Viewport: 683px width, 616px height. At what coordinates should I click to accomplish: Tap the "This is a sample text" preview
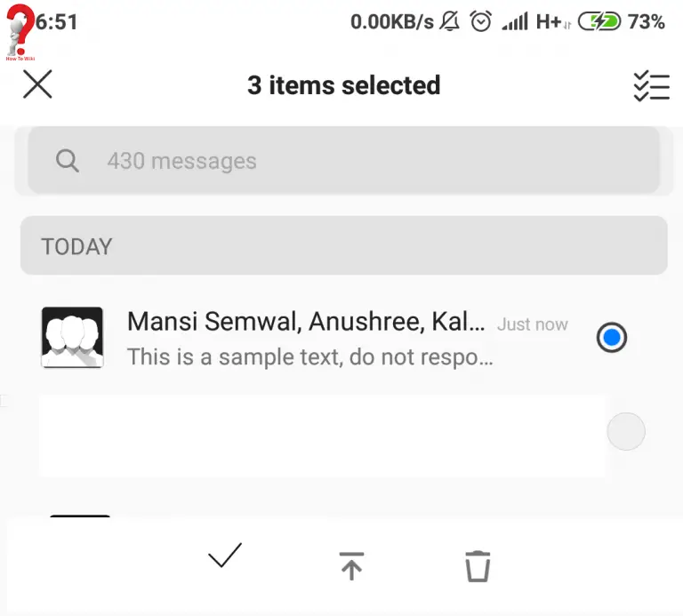tap(309, 357)
